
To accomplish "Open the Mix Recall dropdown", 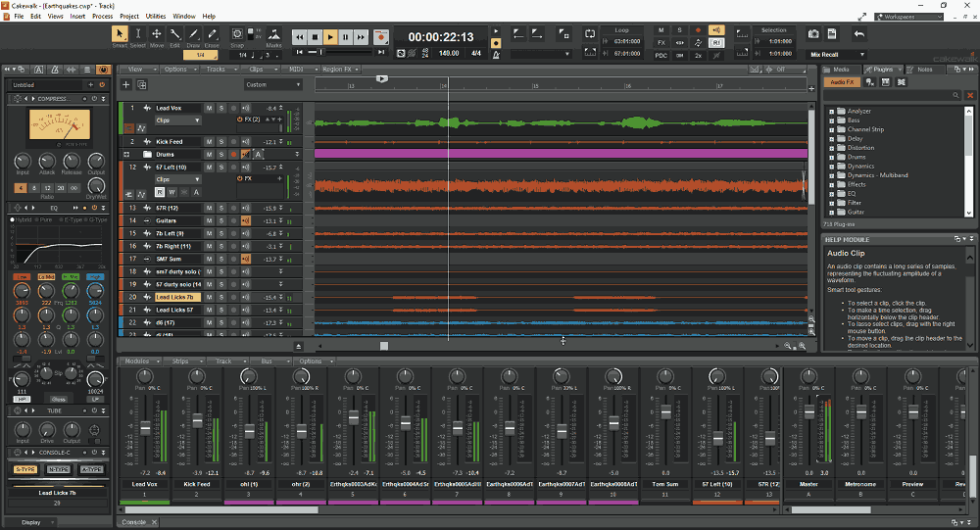I will coord(836,55).
